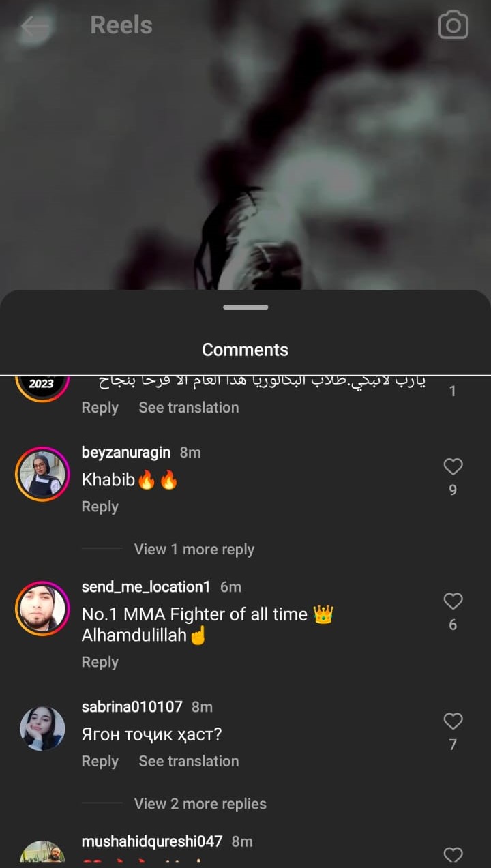Expand "View 1 more reply"

(x=194, y=550)
